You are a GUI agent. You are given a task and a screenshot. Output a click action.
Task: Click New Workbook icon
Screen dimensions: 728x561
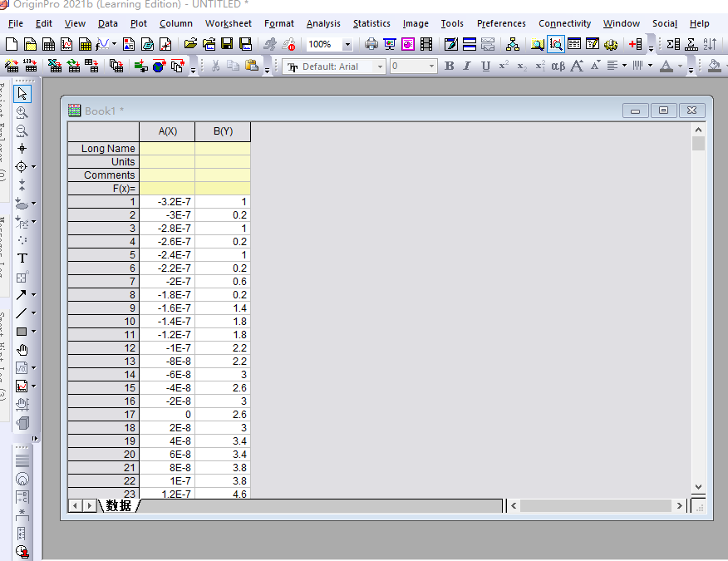pyautogui.click(x=49, y=44)
